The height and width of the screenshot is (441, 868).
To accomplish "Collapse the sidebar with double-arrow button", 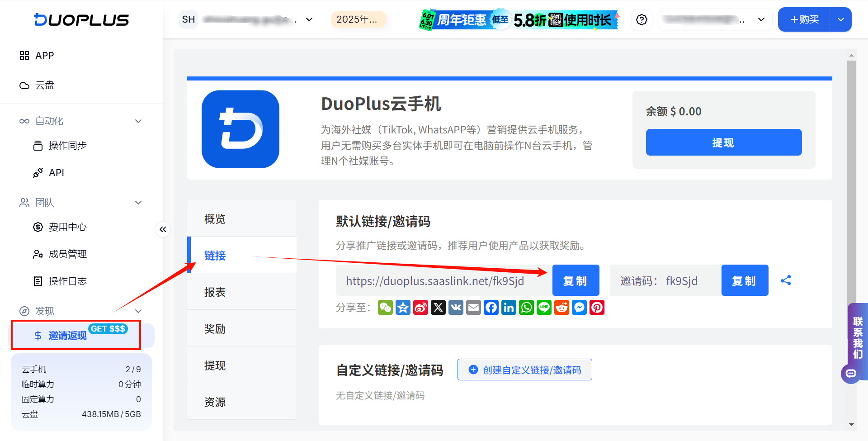I will (163, 229).
